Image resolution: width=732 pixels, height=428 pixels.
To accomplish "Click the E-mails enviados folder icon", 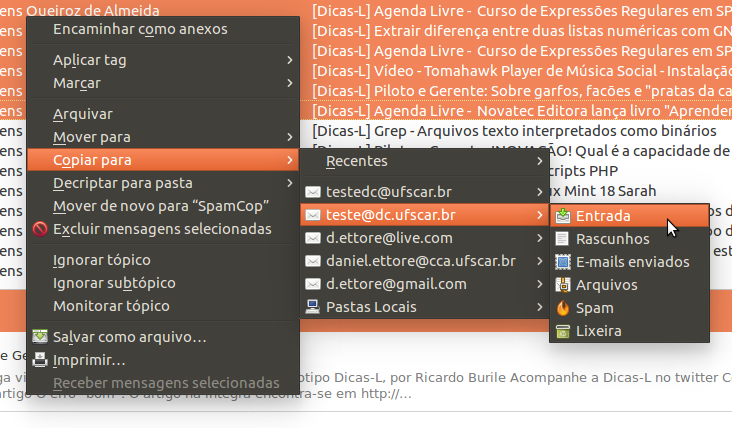I will [563, 262].
